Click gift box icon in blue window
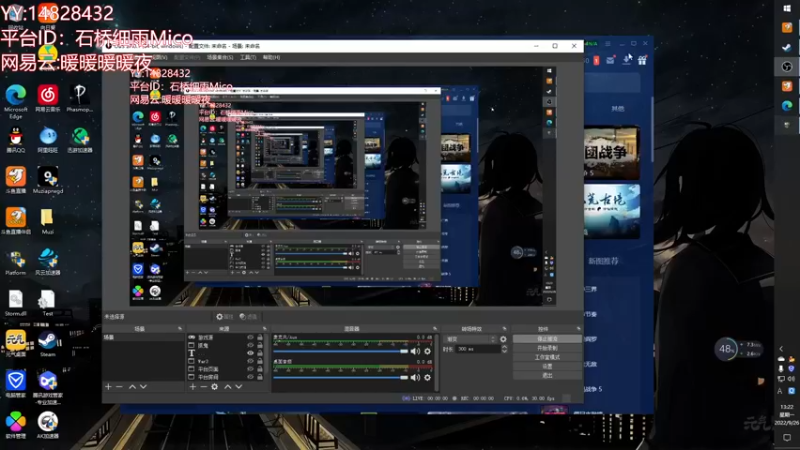 coord(642,60)
